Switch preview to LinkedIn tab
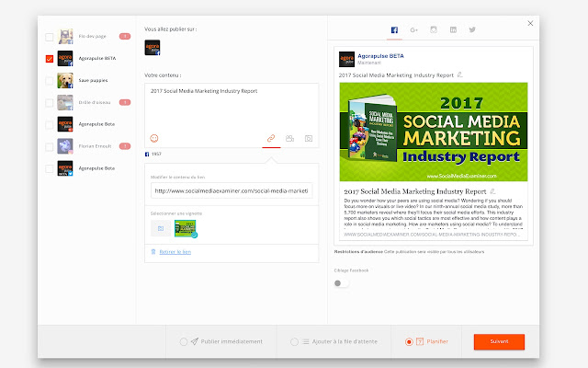 453,29
